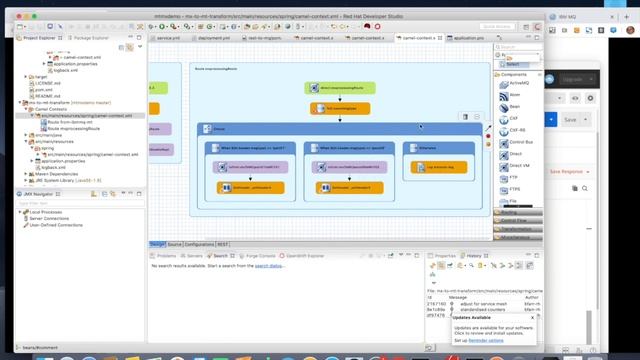Pick the Bean component from the palette
640x360 pixels.
[x=510, y=107]
